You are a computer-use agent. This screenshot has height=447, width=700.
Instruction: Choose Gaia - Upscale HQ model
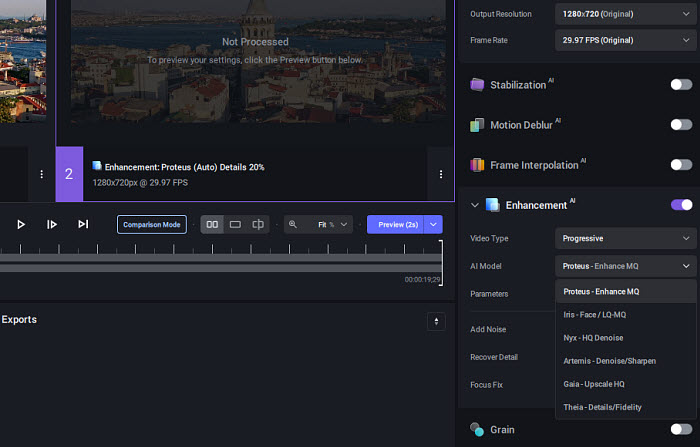coord(625,384)
